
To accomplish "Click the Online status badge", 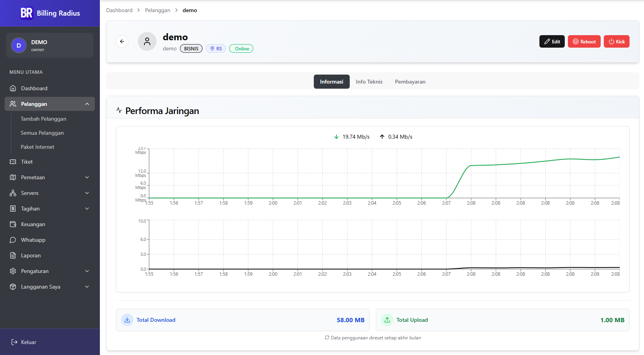I will point(241,48).
